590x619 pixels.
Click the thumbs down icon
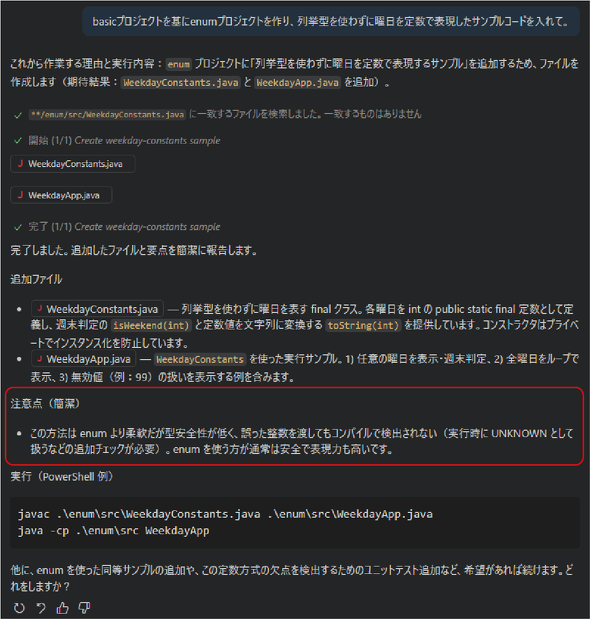point(84,608)
